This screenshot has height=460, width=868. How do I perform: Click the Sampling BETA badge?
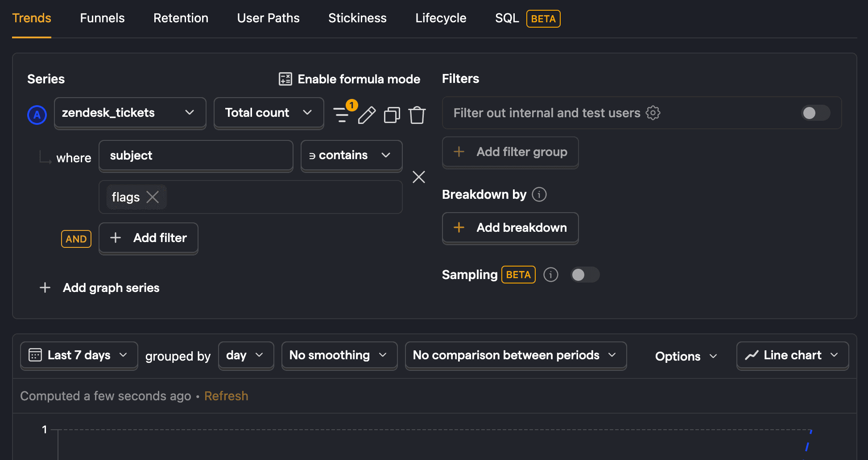pos(518,275)
